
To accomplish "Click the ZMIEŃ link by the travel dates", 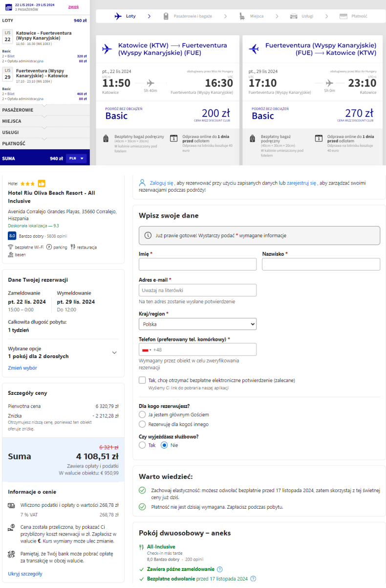I will click(73, 7).
